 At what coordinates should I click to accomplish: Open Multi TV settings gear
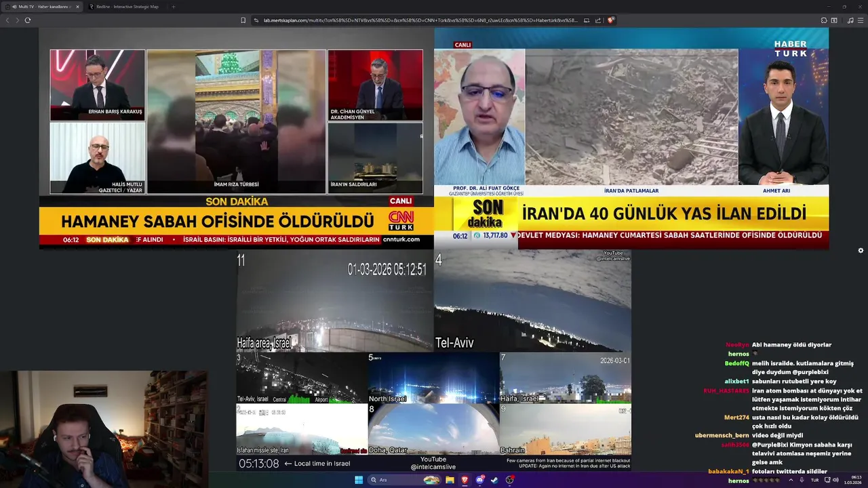pos(861,250)
